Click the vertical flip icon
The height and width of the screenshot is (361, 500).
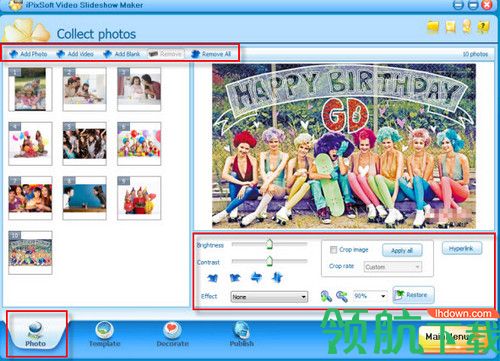point(277,277)
